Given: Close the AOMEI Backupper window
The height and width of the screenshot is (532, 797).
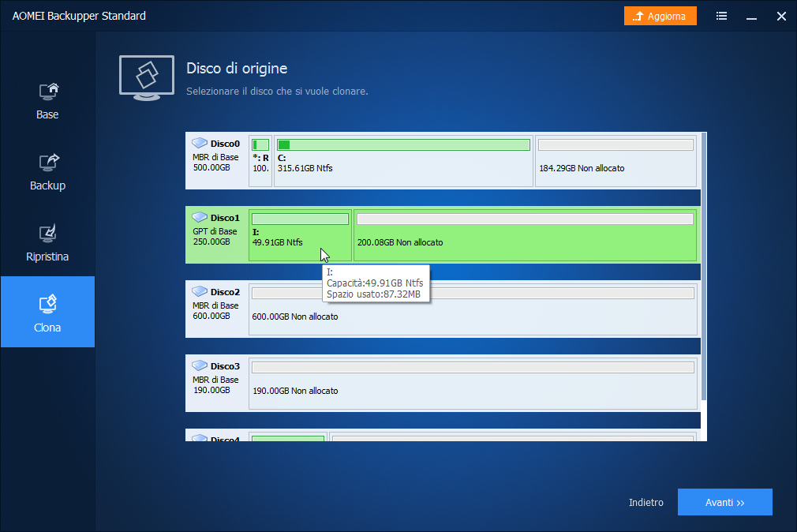Looking at the screenshot, I should click(781, 17).
